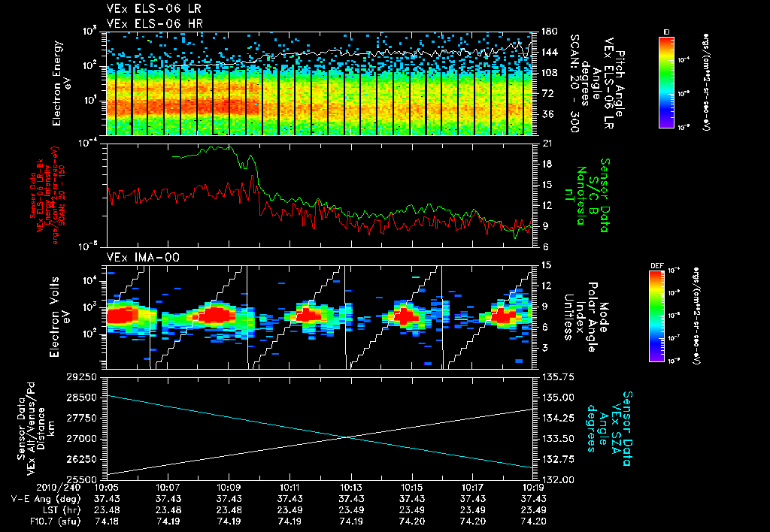770x532 pixels.
Task: Click the 132.75 SZA tick label
Action: pos(558,459)
